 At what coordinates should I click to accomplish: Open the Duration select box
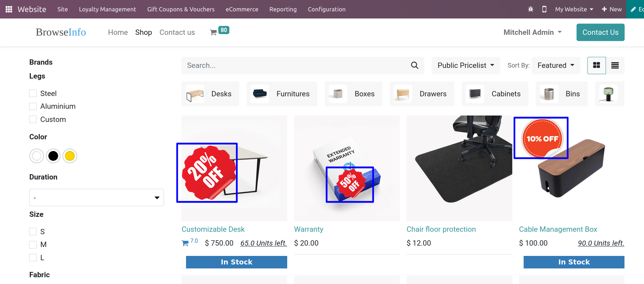pyautogui.click(x=97, y=198)
